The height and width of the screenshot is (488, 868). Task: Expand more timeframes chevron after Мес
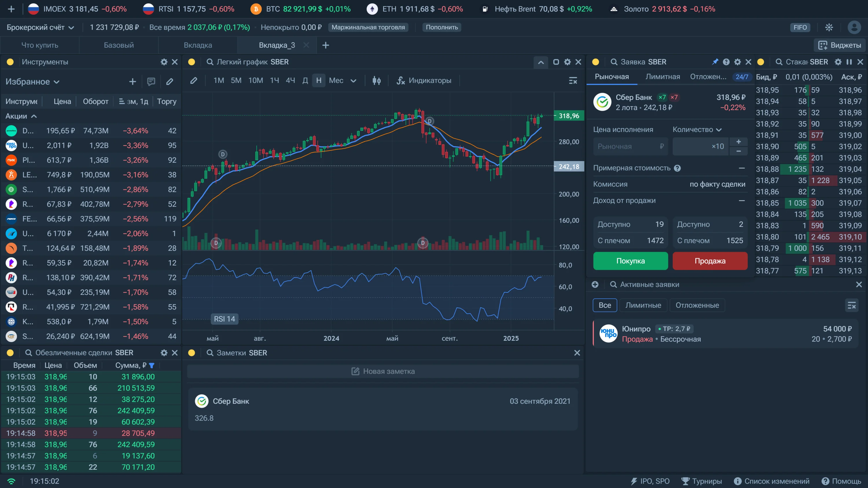click(x=353, y=80)
